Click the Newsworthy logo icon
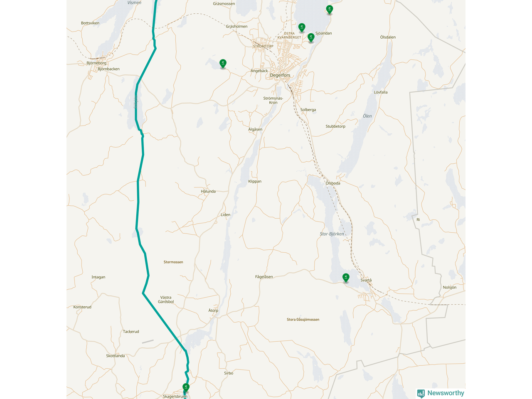Image resolution: width=532 pixels, height=399 pixels. 421,393
